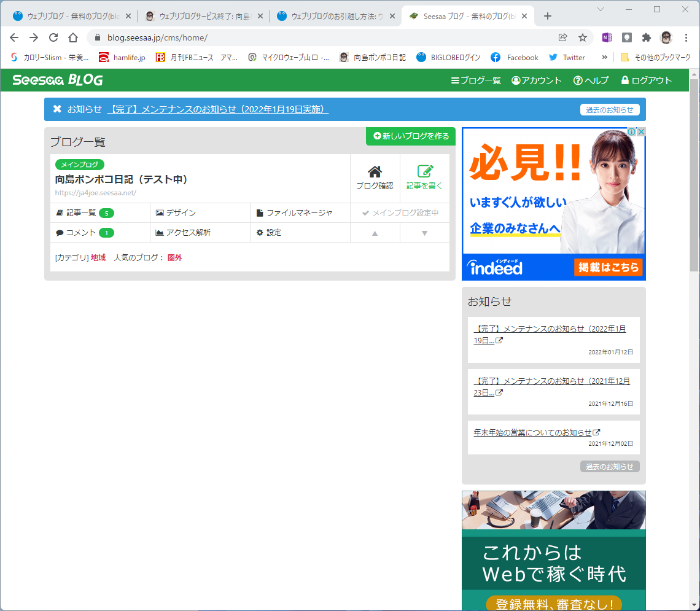Bookmark this page with star icon
The image size is (700, 611).
(583, 37)
